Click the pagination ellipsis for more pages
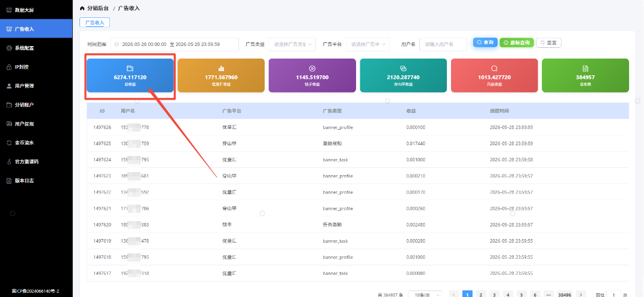 [548, 295]
